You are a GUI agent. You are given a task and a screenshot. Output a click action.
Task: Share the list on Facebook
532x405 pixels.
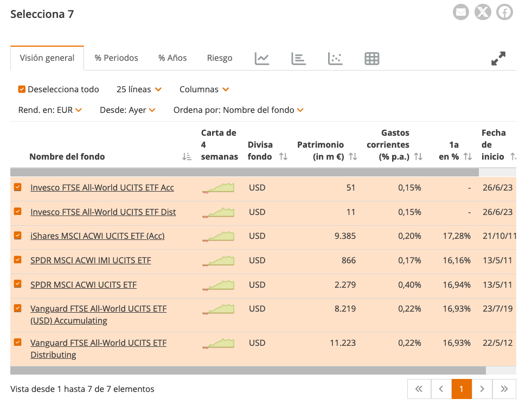(504, 12)
